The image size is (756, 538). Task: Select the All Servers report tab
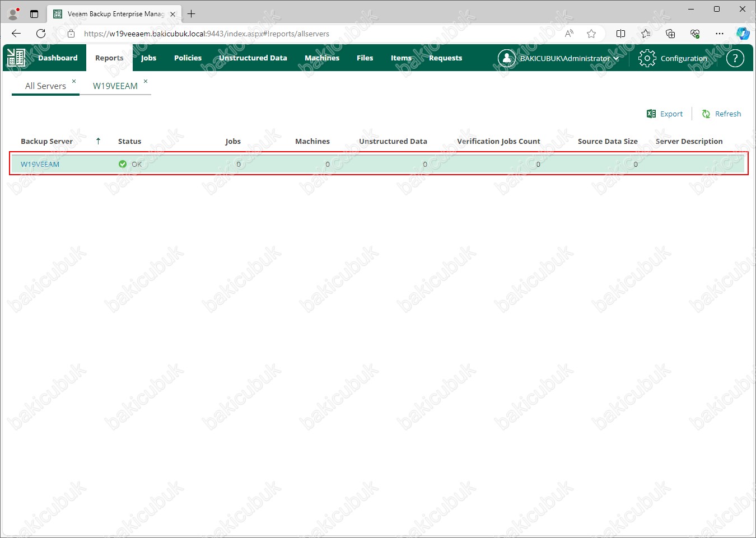(45, 86)
